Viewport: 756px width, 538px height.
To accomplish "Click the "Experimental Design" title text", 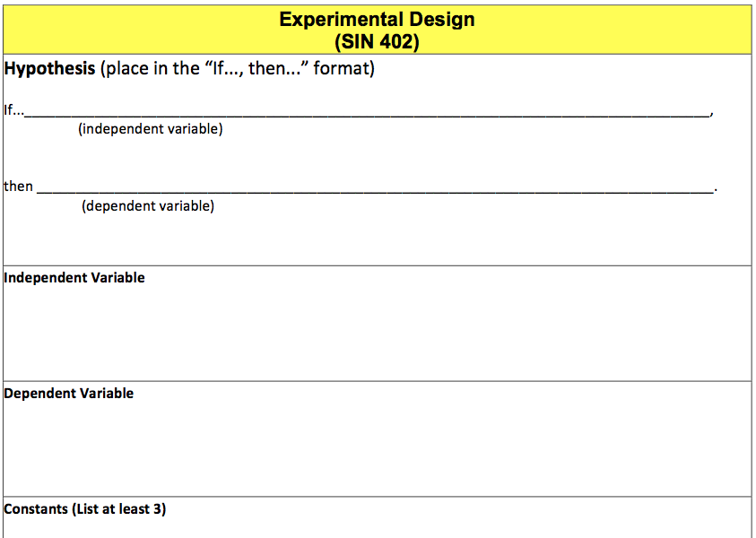I will coord(377,20).
